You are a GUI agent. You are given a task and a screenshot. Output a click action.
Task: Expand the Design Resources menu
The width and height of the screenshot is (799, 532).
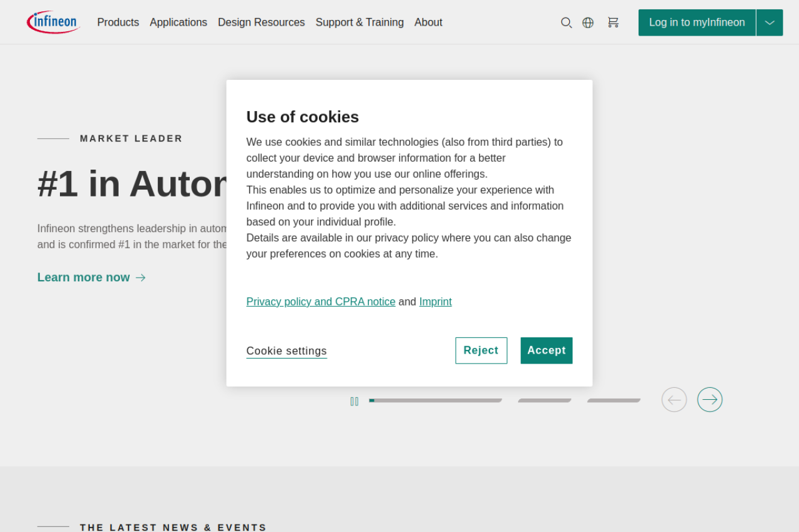click(x=261, y=22)
